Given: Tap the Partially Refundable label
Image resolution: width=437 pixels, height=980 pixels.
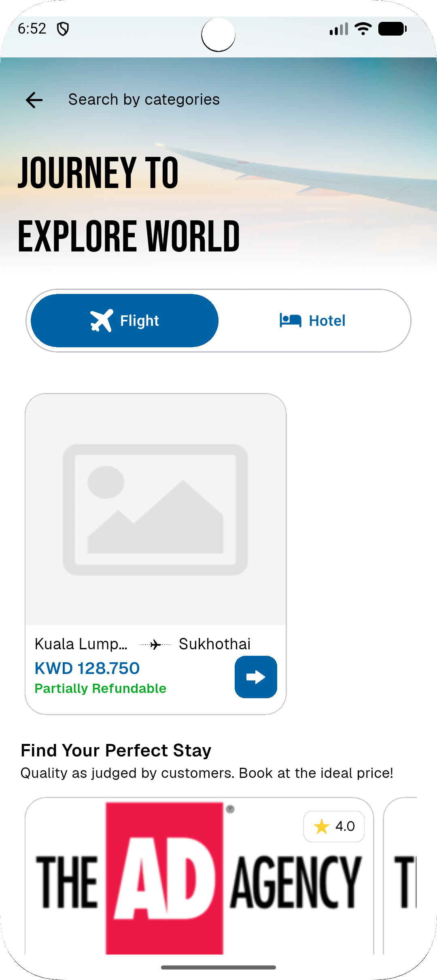Looking at the screenshot, I should tap(100, 689).
